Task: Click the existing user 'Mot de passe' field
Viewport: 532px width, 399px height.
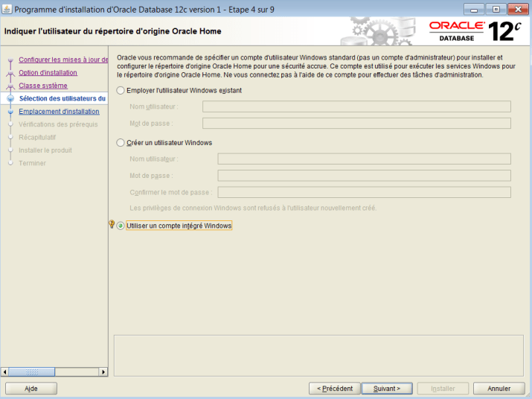Action: [x=356, y=124]
